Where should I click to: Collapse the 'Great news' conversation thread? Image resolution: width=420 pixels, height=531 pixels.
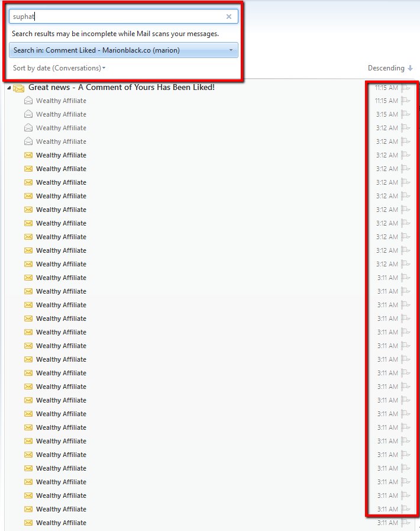(9, 88)
